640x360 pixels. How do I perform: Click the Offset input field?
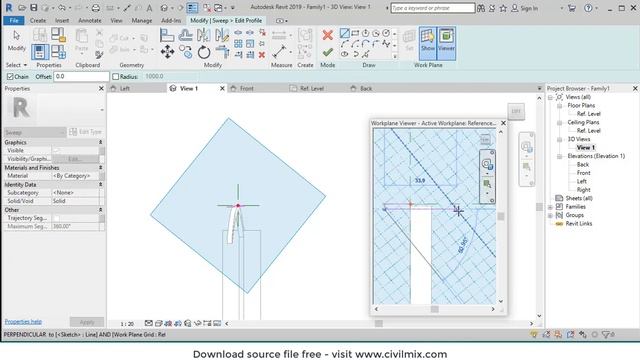pos(81,76)
